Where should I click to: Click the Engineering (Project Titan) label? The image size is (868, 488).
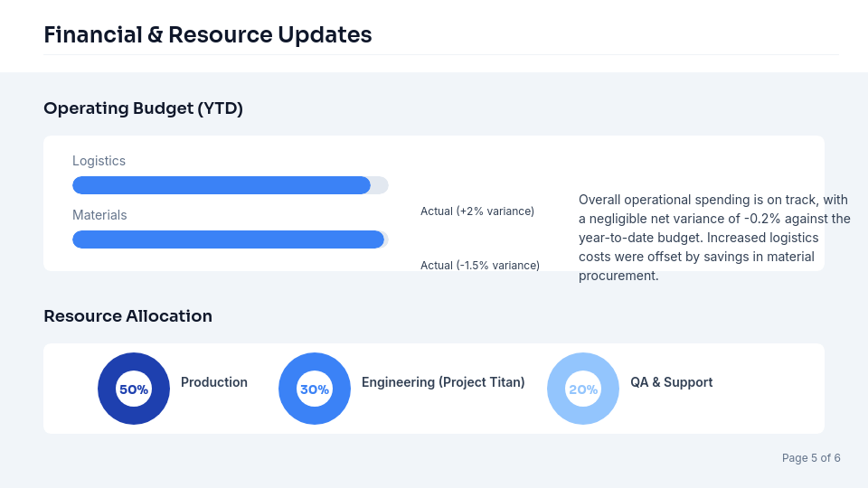pyautogui.click(x=443, y=382)
